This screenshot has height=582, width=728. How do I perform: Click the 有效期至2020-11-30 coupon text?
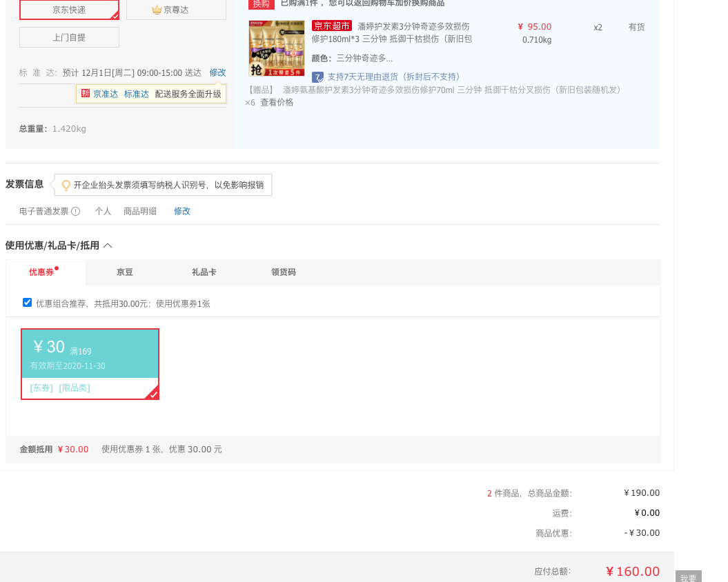coord(68,365)
